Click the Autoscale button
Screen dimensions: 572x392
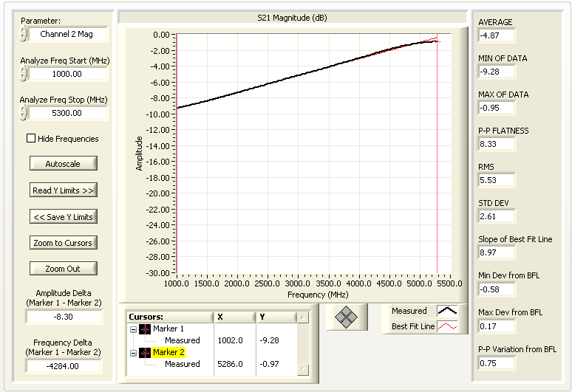tap(63, 164)
